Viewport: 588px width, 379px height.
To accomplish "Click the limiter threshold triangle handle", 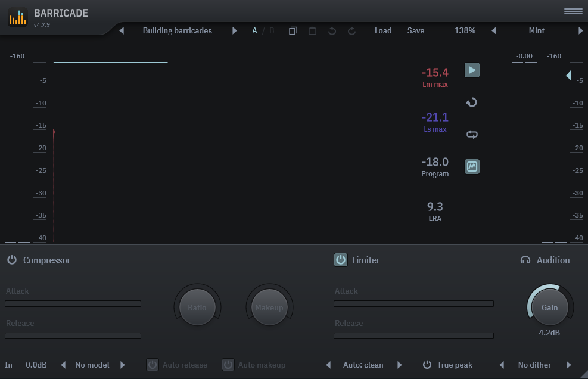I will pos(568,75).
